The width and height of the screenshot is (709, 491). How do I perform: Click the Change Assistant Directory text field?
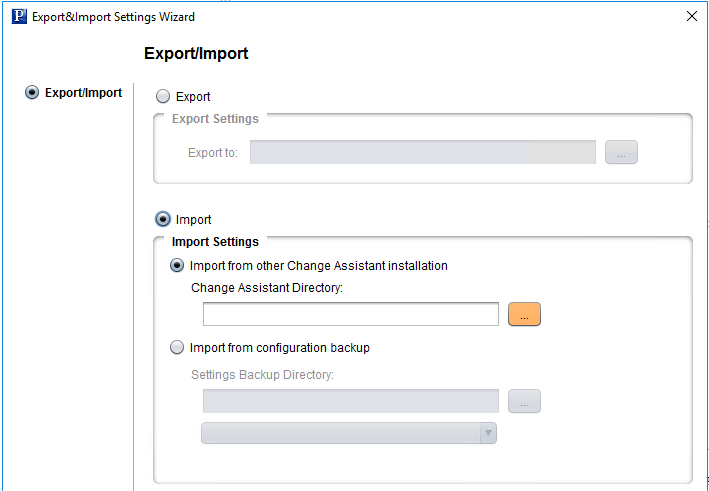click(351, 314)
